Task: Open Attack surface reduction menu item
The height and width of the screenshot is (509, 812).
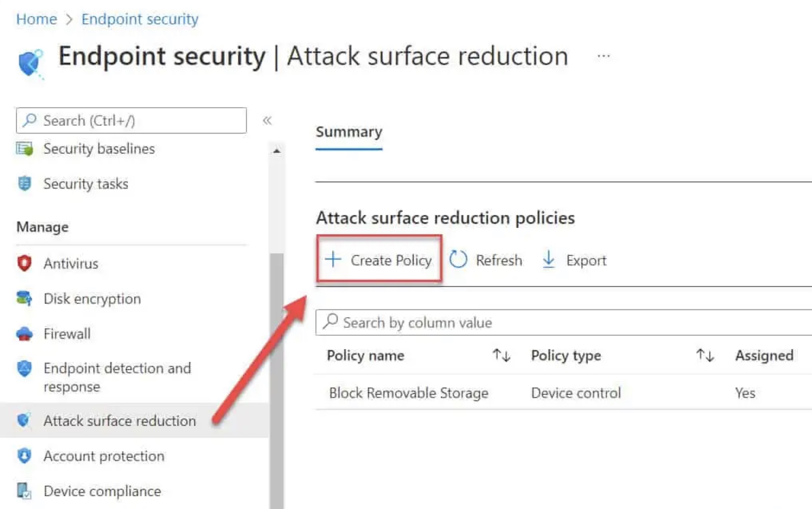Action: [x=120, y=421]
